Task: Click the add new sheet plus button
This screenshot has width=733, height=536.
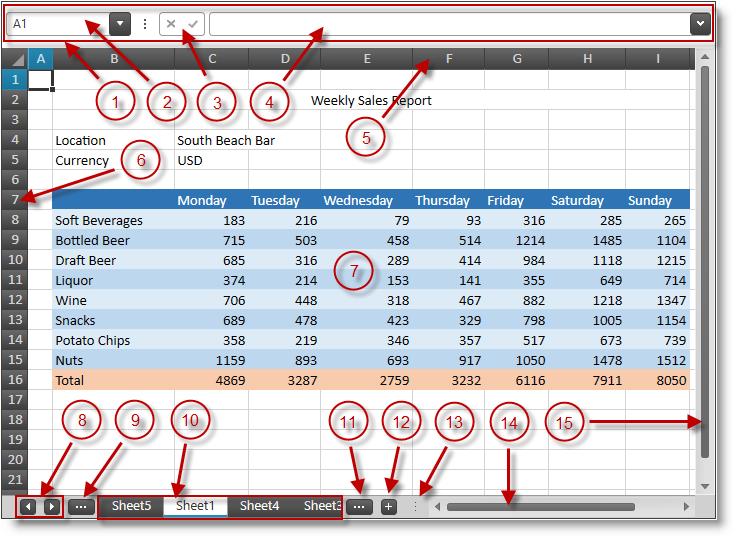Action: [389, 507]
